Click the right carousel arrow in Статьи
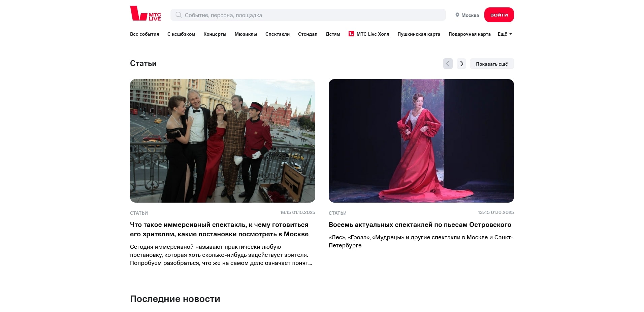 461,64
